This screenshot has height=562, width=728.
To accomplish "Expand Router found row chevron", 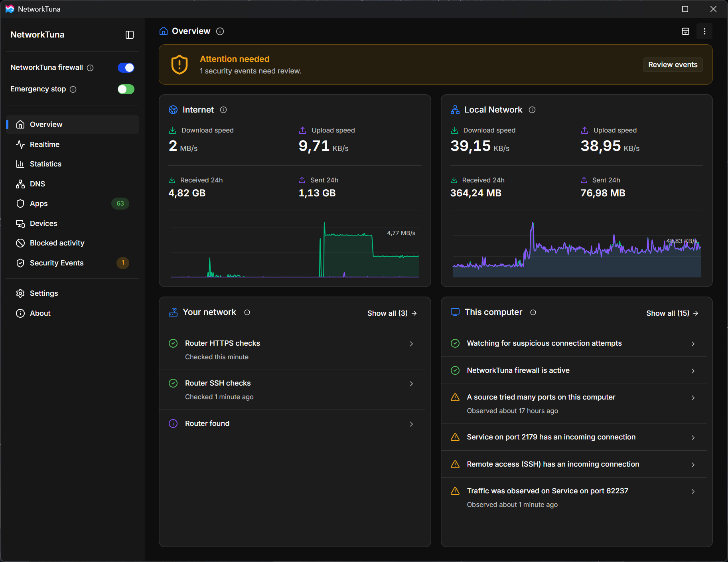I will click(411, 424).
